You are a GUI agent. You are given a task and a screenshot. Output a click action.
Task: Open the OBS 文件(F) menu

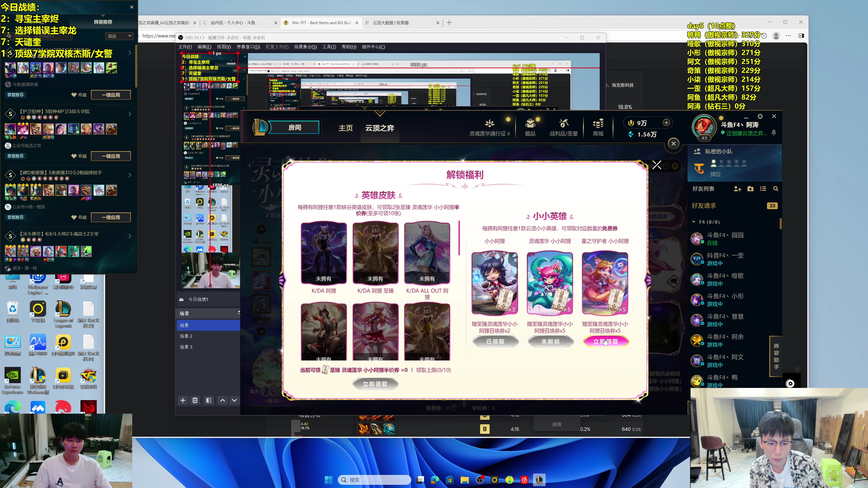pos(185,47)
